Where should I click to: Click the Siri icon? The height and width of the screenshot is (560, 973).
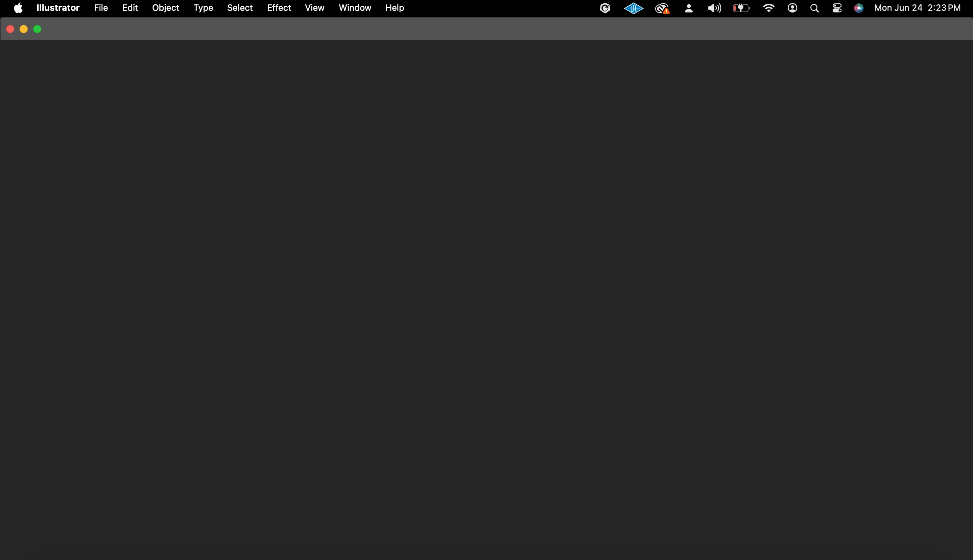[858, 8]
